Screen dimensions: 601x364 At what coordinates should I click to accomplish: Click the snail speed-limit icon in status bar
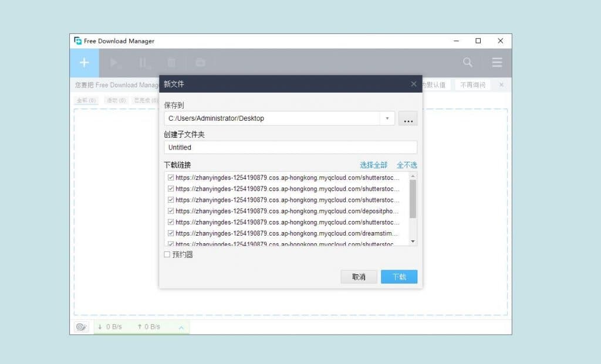[80, 326]
